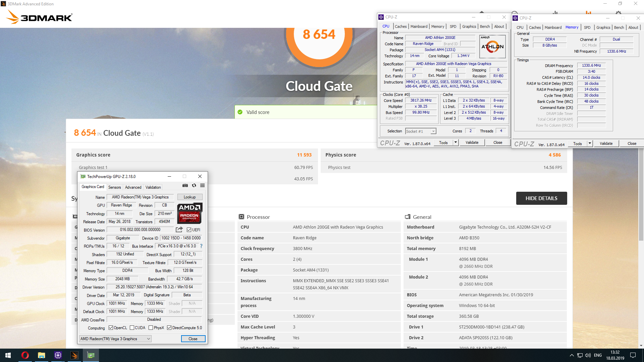Switch to 3DMark via its taskbar icon
The height and width of the screenshot is (362, 644).
pyautogui.click(x=74, y=355)
